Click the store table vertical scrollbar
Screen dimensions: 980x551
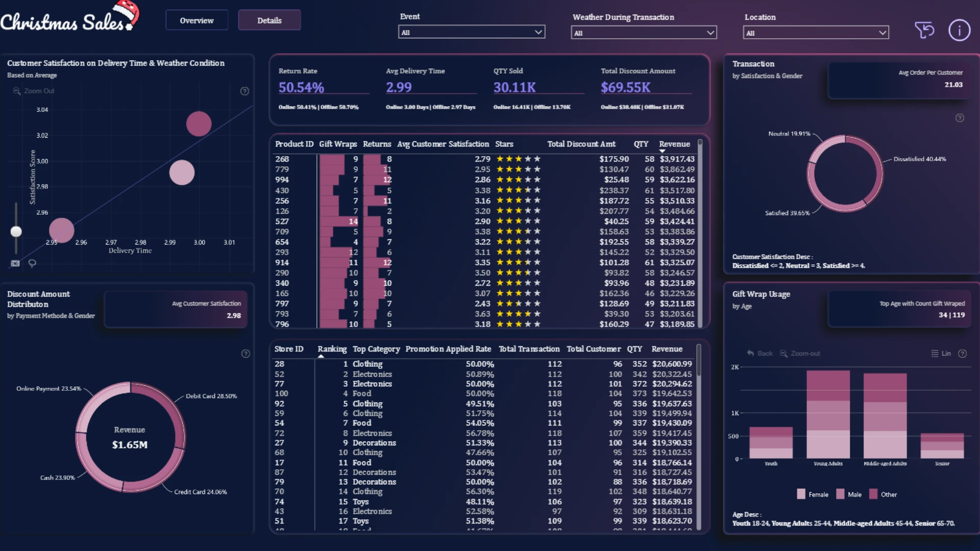point(699,437)
